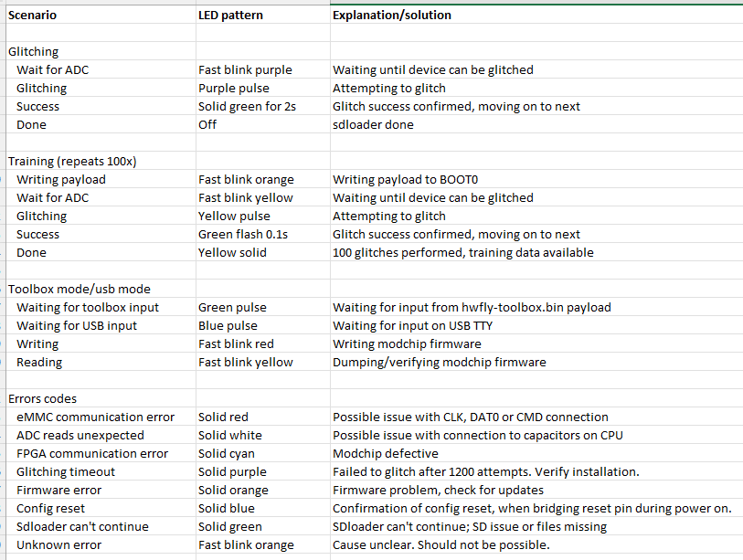This screenshot has height=560, width=743.
Task: Click the eMMC communication error cell
Action: pyautogui.click(x=101, y=417)
